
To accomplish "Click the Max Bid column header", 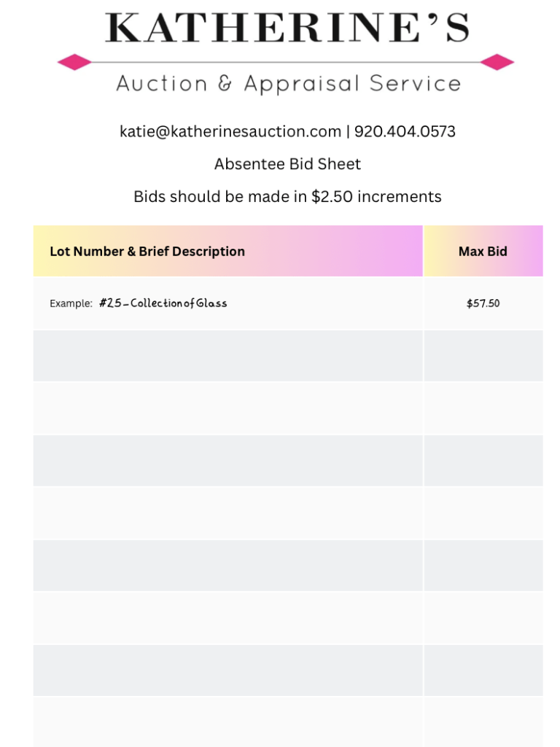I will 483,251.
